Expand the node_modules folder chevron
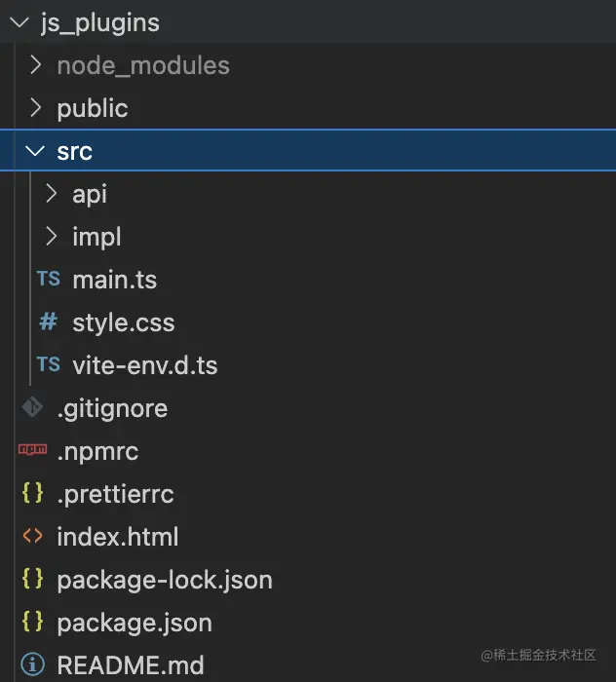The image size is (616, 682). (36, 65)
